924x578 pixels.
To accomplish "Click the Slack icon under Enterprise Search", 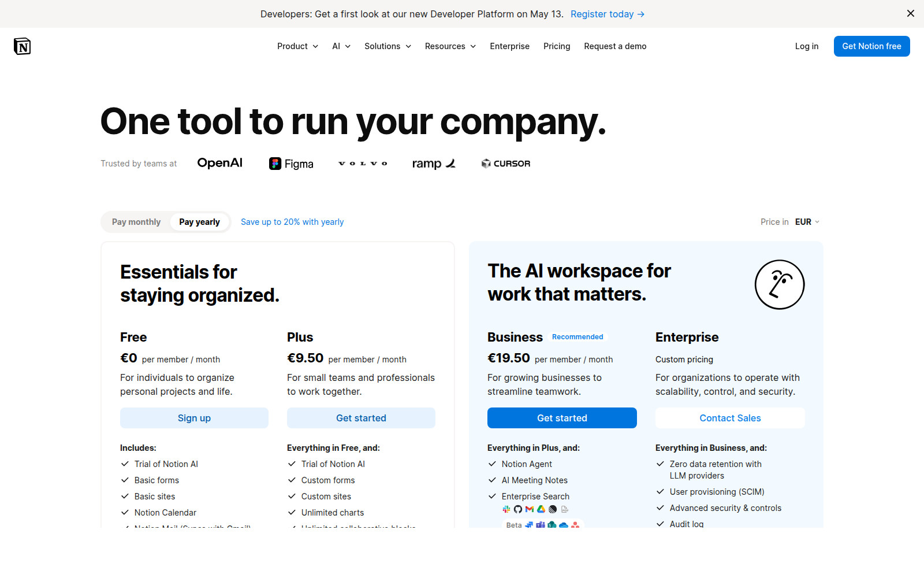I will pyautogui.click(x=506, y=509).
